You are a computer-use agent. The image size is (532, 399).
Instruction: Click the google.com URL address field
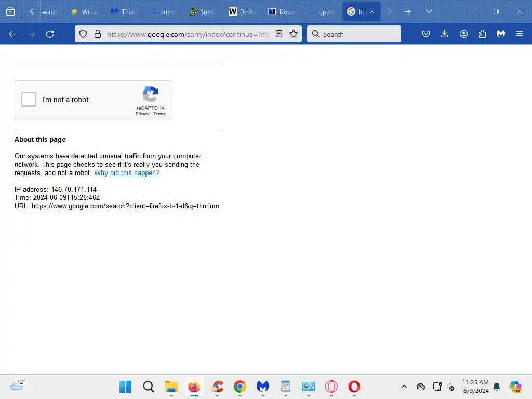pyautogui.click(x=188, y=34)
